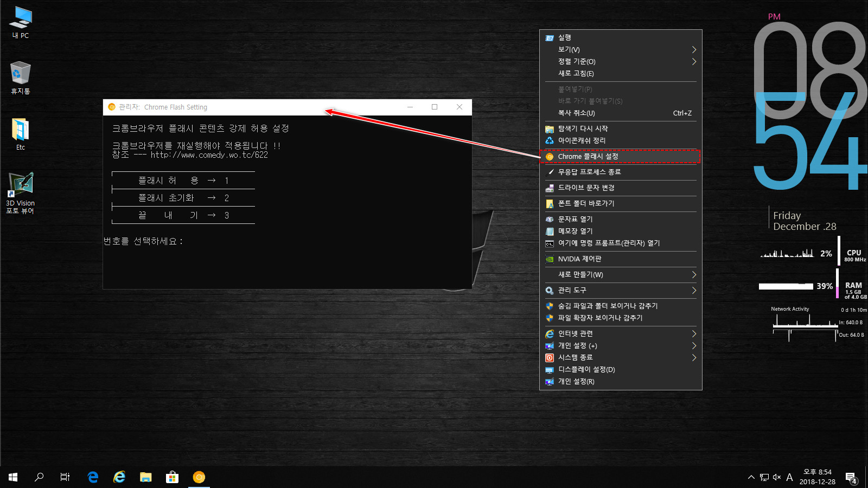Image resolution: width=868 pixels, height=488 pixels.
Task: Choose 드라이브 문자 변경 menu item
Action: coord(621,188)
